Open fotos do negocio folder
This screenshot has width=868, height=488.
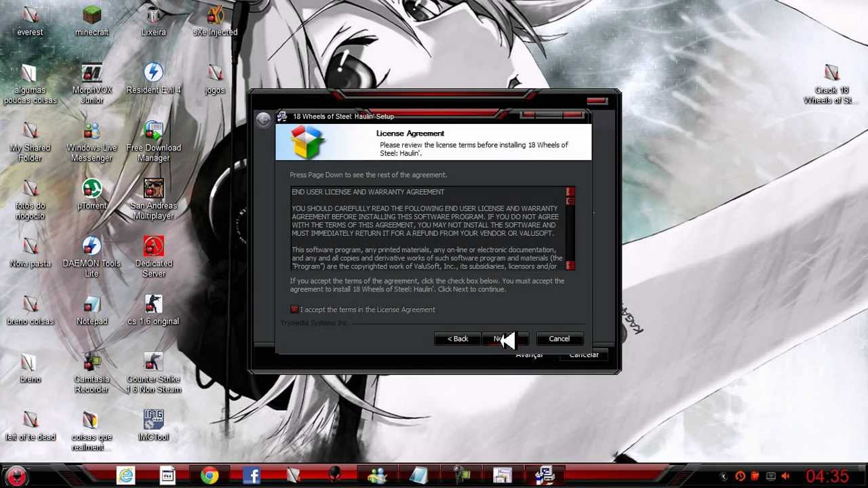click(x=30, y=200)
